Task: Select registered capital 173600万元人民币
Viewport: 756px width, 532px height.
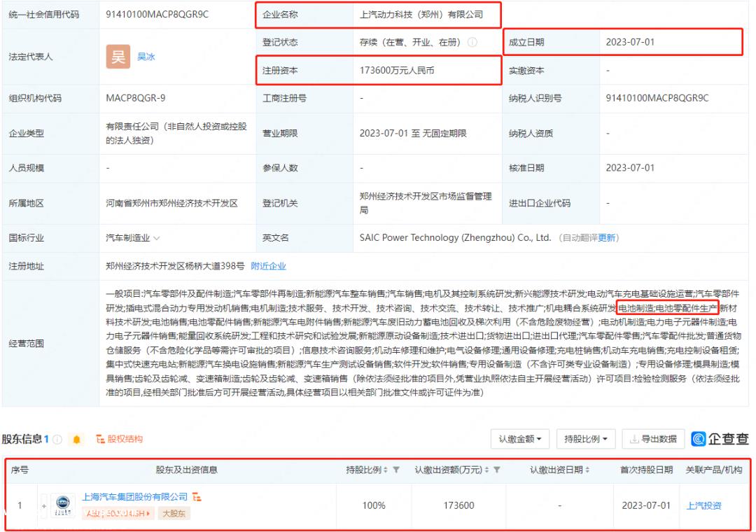Action: coord(397,71)
